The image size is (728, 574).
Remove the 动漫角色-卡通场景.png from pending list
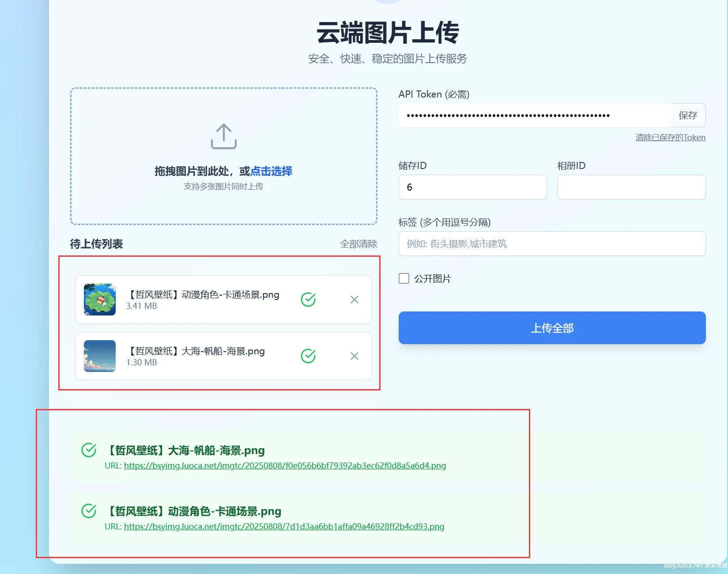354,300
